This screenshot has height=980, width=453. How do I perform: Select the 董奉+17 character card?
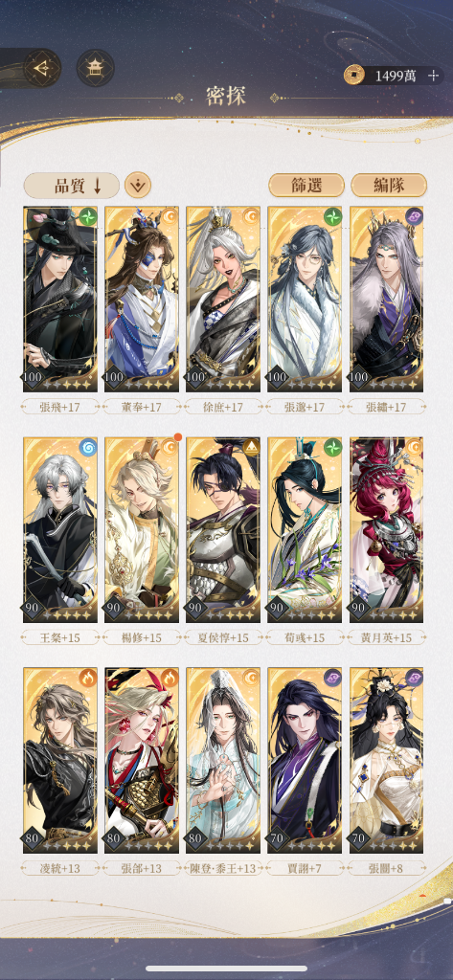(142, 300)
